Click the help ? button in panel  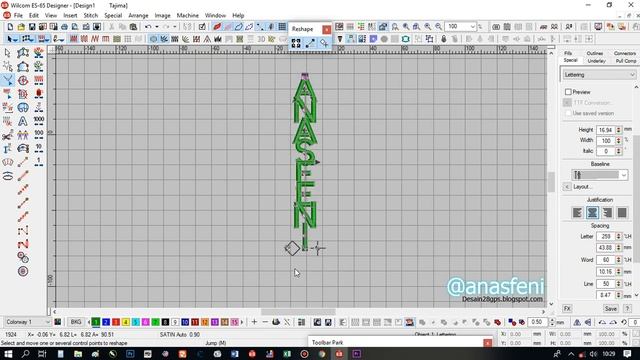tap(628, 309)
